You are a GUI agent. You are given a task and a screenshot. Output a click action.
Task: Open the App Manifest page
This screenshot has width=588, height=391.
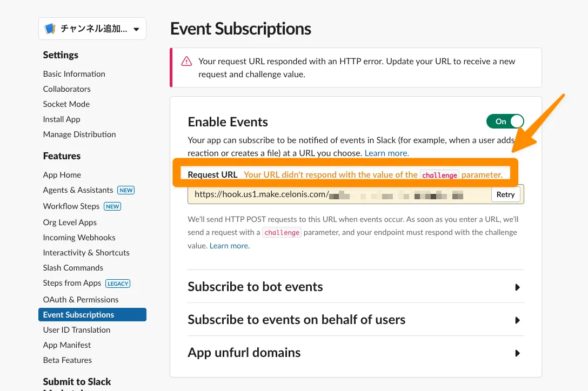67,345
